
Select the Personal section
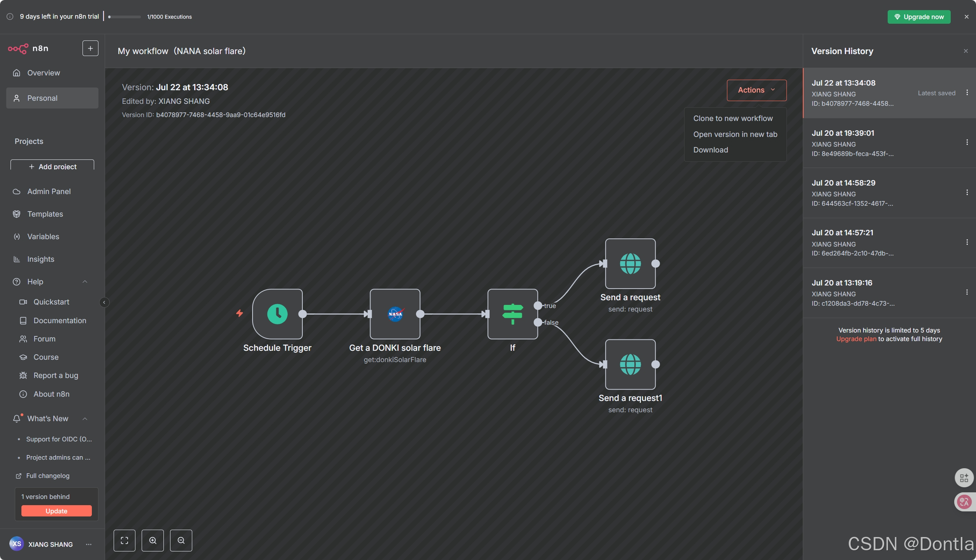tap(52, 98)
